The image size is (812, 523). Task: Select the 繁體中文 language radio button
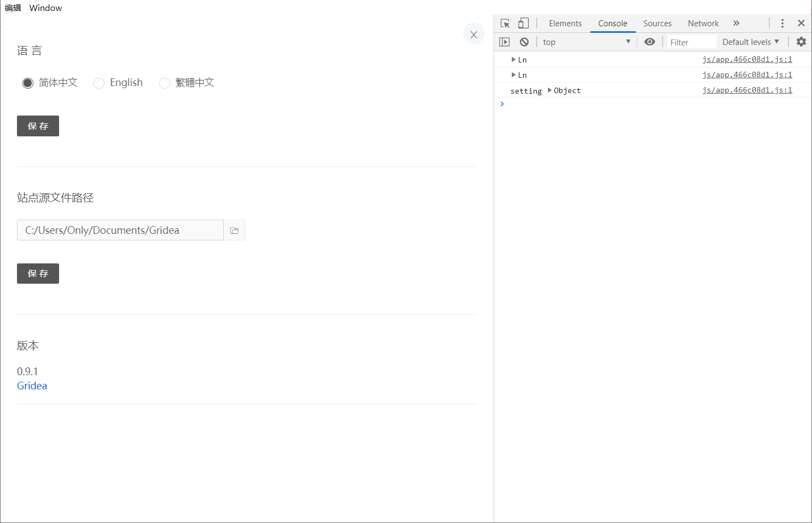pos(165,83)
